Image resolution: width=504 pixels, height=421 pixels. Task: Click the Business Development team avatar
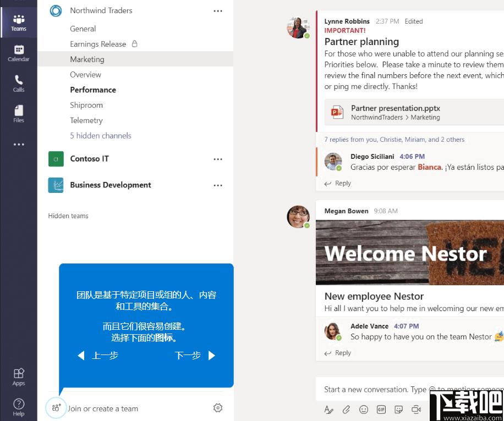[x=56, y=185]
